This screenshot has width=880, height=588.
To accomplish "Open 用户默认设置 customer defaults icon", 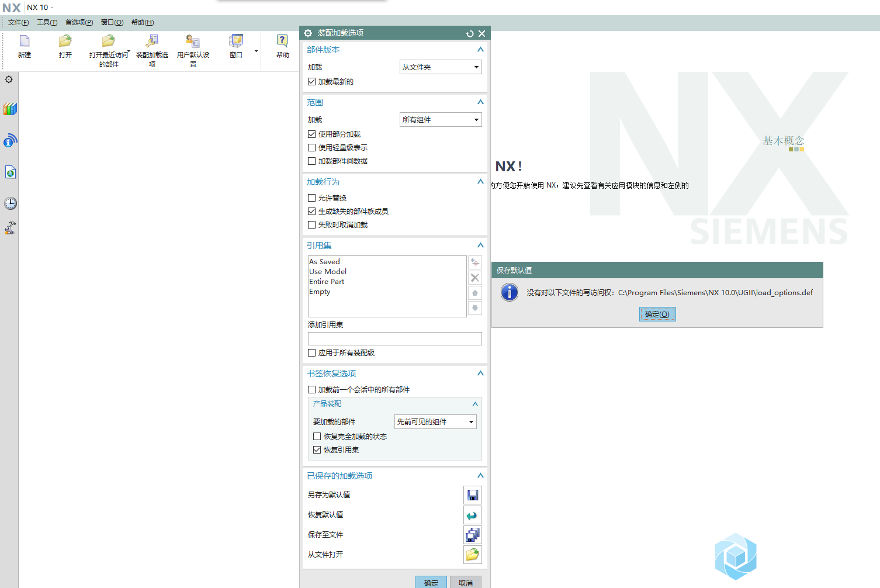I will pos(193,41).
